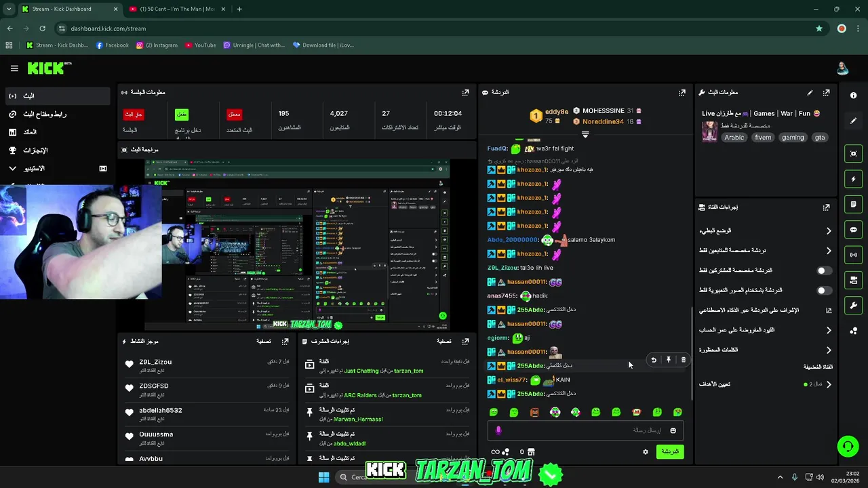The image size is (868, 488).
Task: Open AI chat moderation external link
Action: pos(829,310)
